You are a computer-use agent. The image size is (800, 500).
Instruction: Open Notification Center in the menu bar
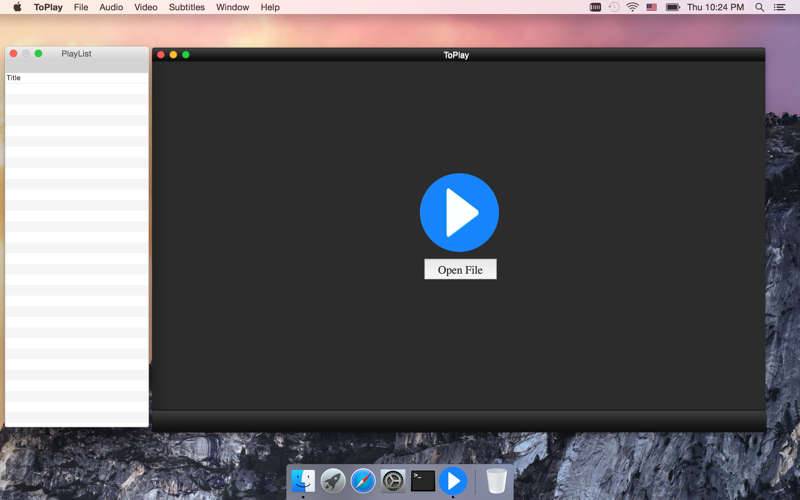coord(779,7)
